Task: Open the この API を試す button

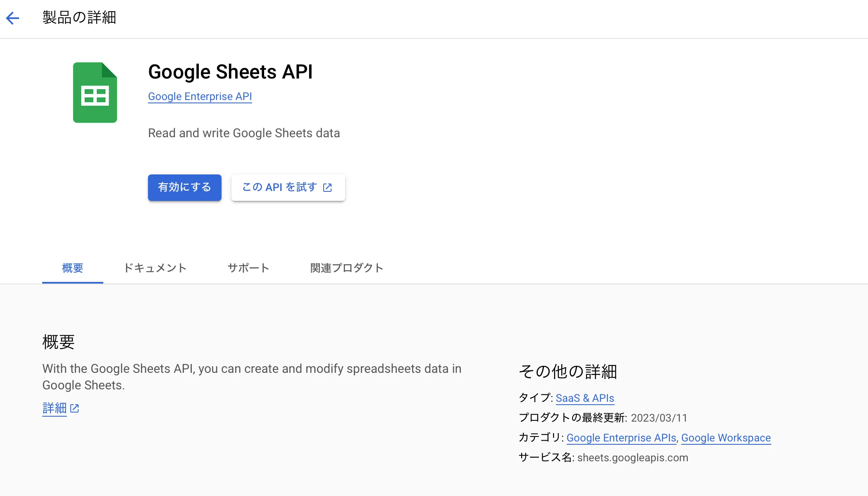Action: 279,187
